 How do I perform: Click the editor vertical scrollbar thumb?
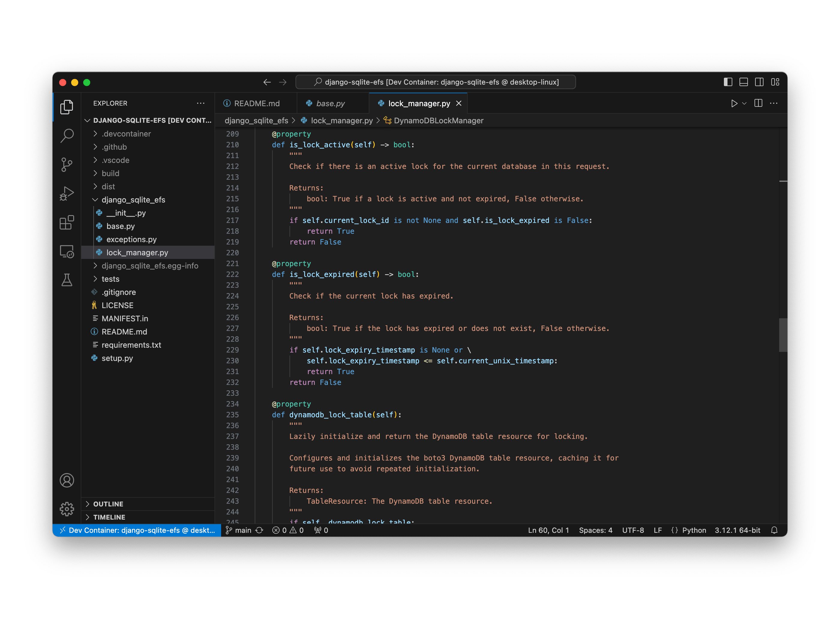coord(783,335)
